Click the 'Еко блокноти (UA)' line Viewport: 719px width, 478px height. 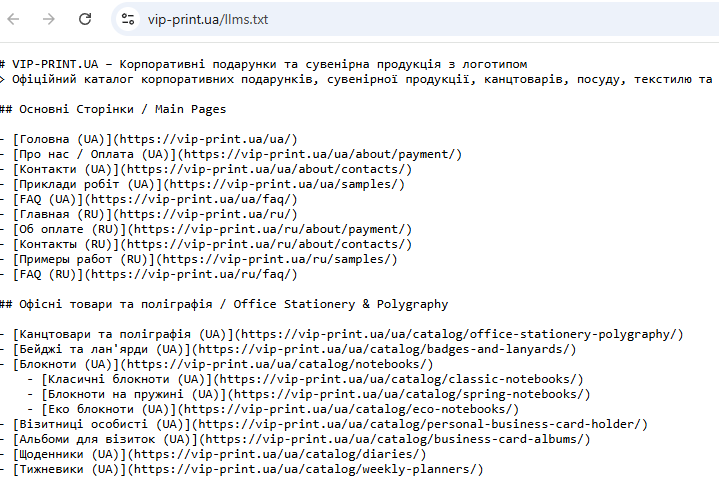[273, 409]
